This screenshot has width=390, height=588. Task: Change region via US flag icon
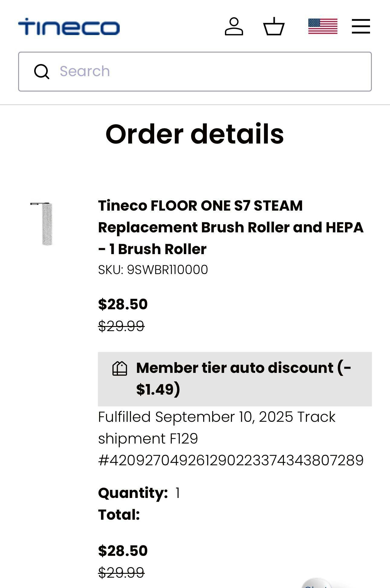pos(323,27)
